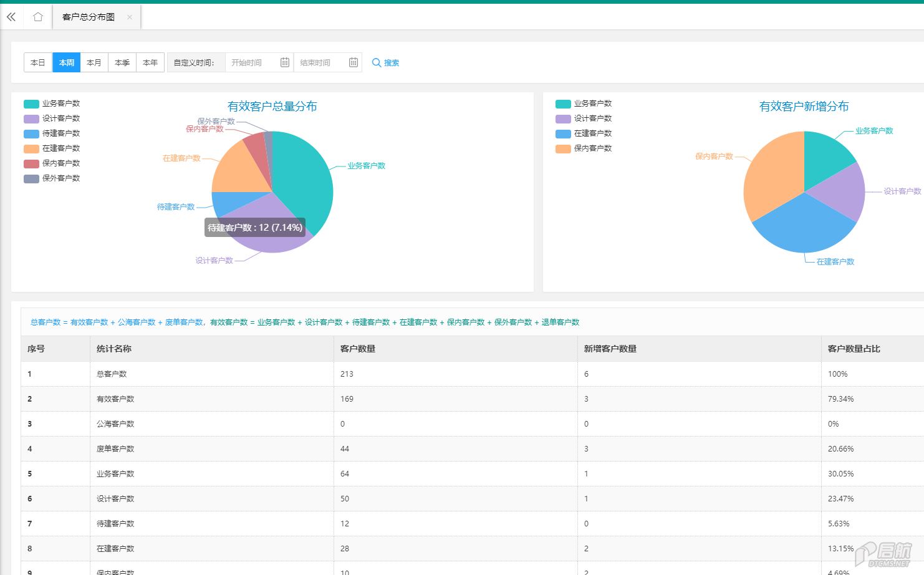Toggle 设计客户数 legend in total chart

point(52,118)
